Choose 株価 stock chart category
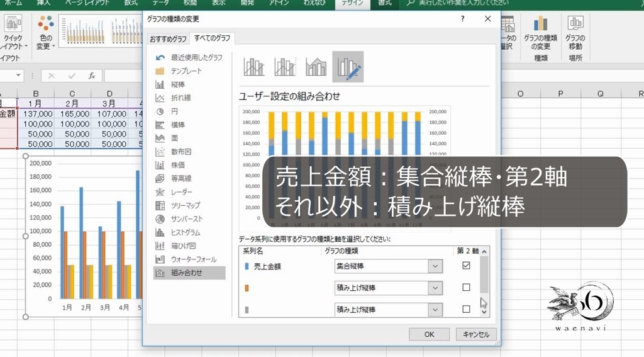 tap(189, 165)
